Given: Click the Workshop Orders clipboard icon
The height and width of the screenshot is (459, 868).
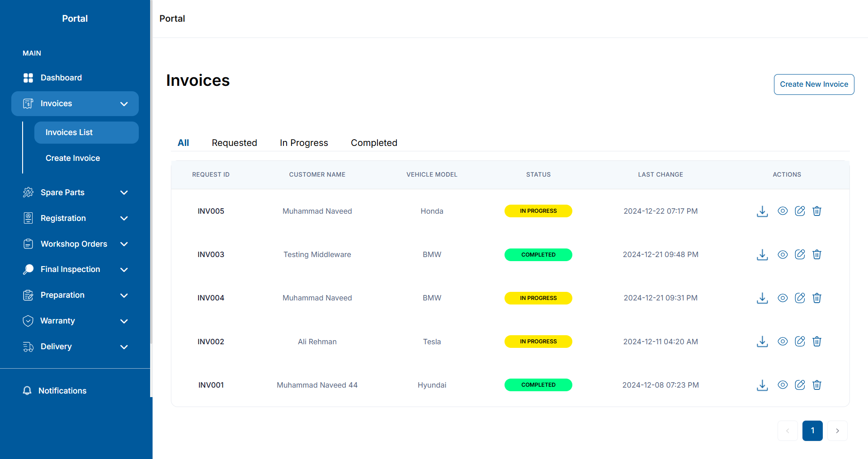Looking at the screenshot, I should click(28, 244).
